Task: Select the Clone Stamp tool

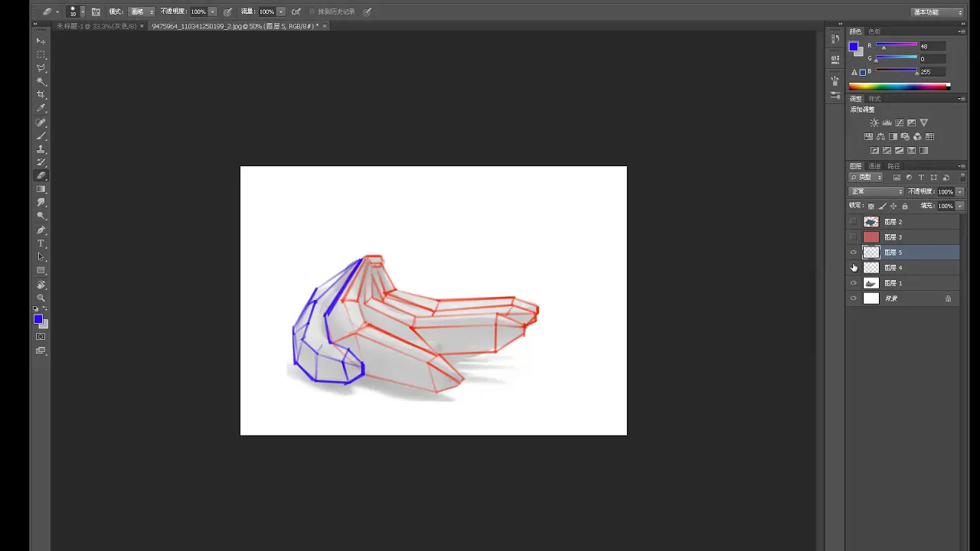Action: point(41,149)
